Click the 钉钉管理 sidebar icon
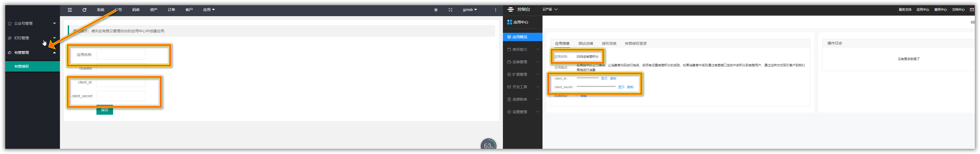The width and height of the screenshot is (980, 154). (10, 38)
